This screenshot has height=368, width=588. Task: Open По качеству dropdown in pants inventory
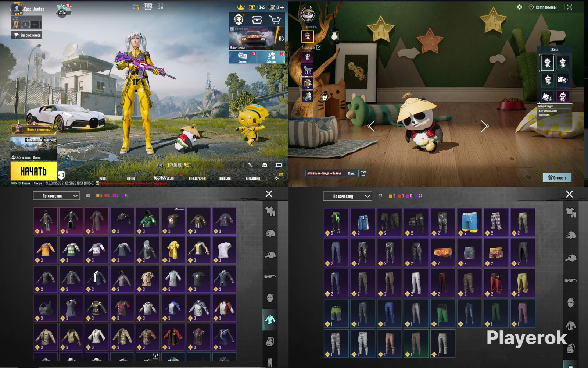[x=347, y=196]
